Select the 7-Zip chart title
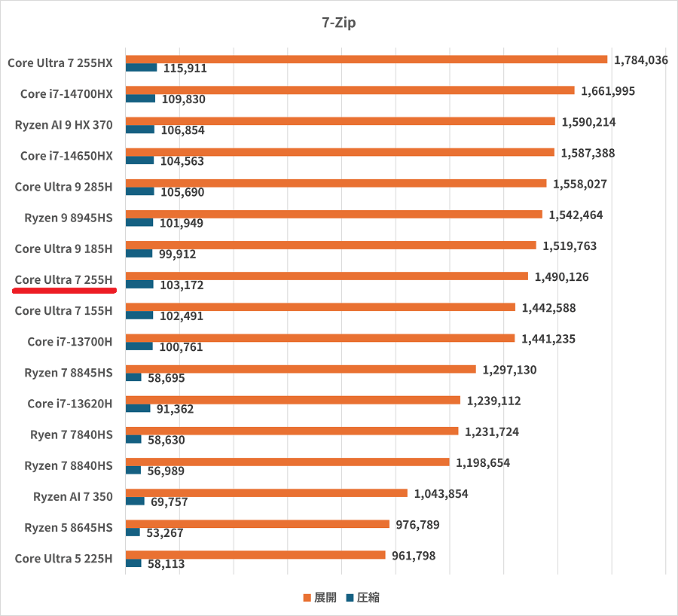The image size is (678, 616). click(x=338, y=23)
